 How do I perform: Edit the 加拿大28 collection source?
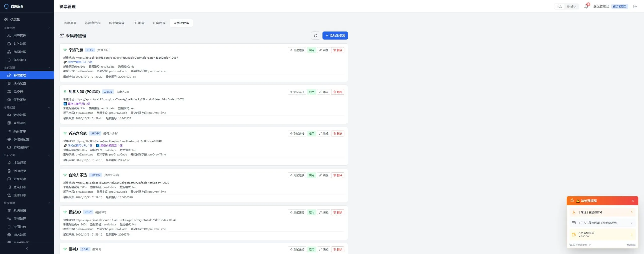(324, 92)
